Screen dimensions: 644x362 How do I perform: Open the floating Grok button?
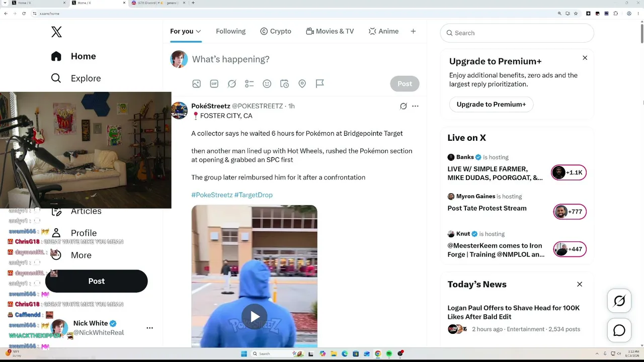[619, 301]
